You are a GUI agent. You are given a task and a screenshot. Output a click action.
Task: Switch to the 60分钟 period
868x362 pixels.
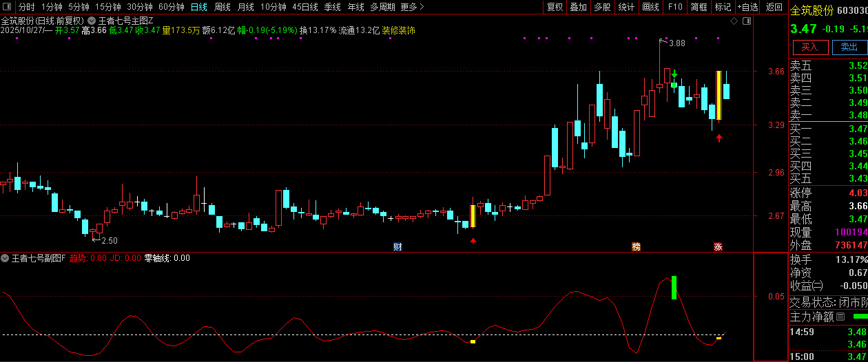tap(172, 7)
